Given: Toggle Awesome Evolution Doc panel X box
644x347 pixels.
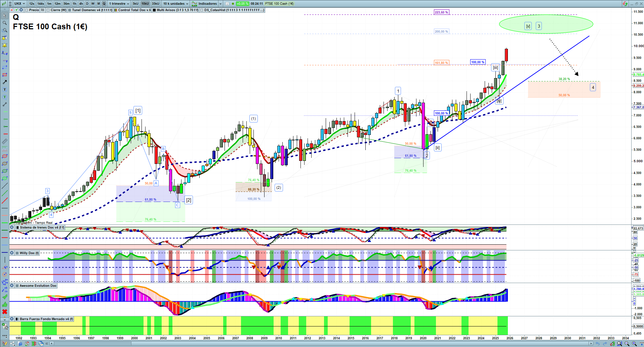Looking at the screenshot, I should tap(12, 286).
